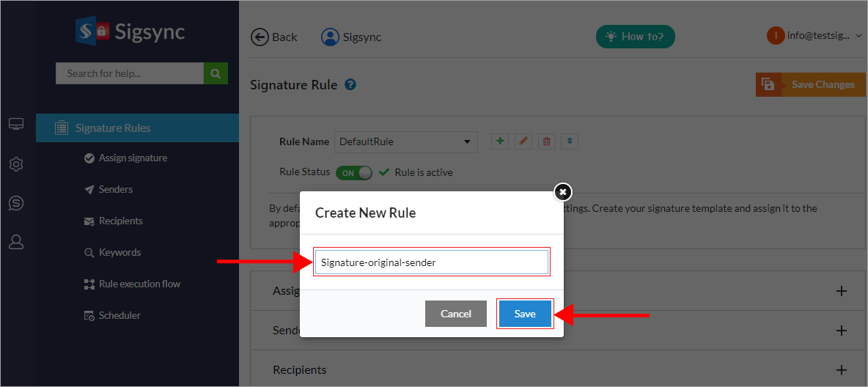Click the Save button in dialog

pyautogui.click(x=525, y=314)
